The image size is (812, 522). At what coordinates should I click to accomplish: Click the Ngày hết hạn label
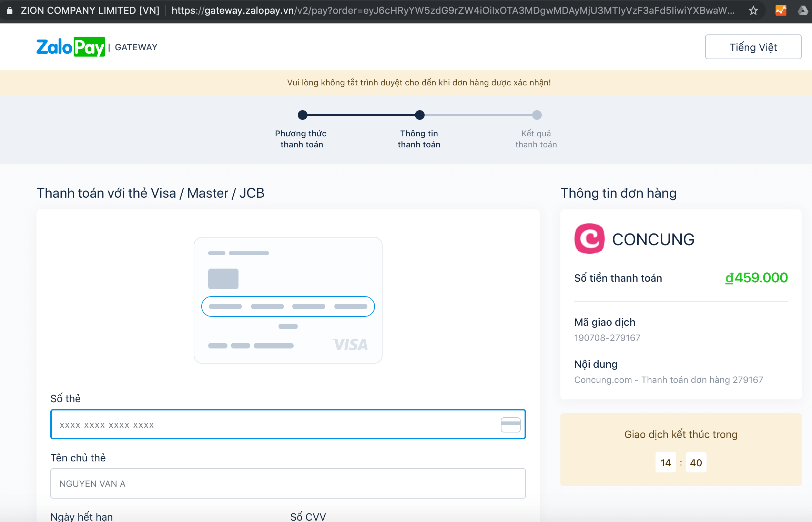pyautogui.click(x=82, y=517)
